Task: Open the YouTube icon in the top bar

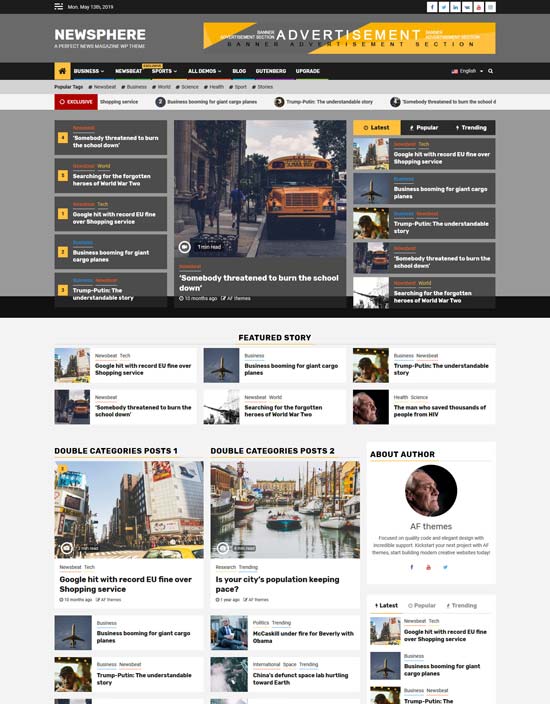Action: click(x=479, y=7)
